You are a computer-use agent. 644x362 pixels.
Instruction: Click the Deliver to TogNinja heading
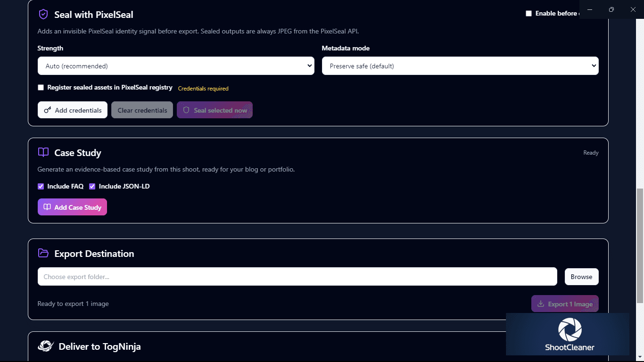tap(99, 346)
